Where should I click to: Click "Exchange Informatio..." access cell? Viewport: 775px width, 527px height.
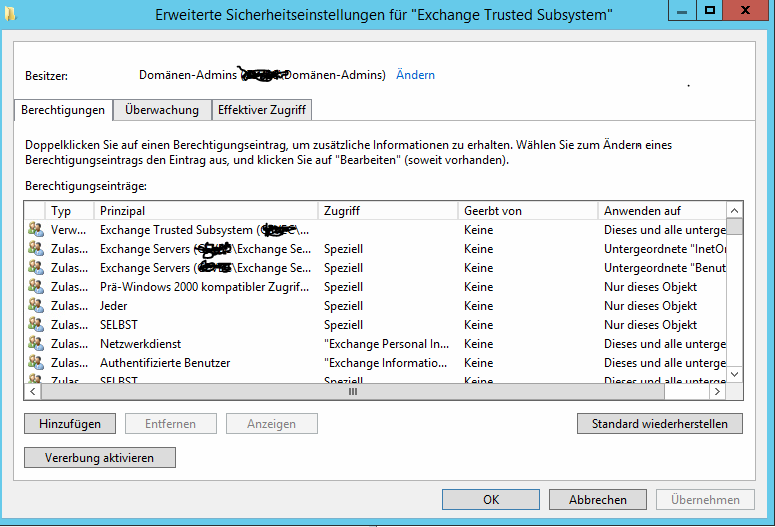pos(386,363)
